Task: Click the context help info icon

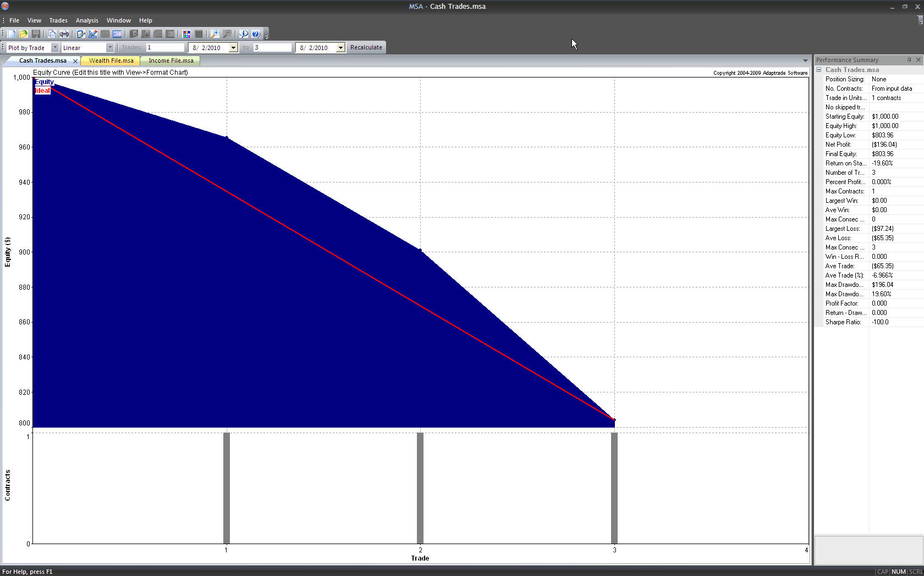Action: tap(243, 34)
